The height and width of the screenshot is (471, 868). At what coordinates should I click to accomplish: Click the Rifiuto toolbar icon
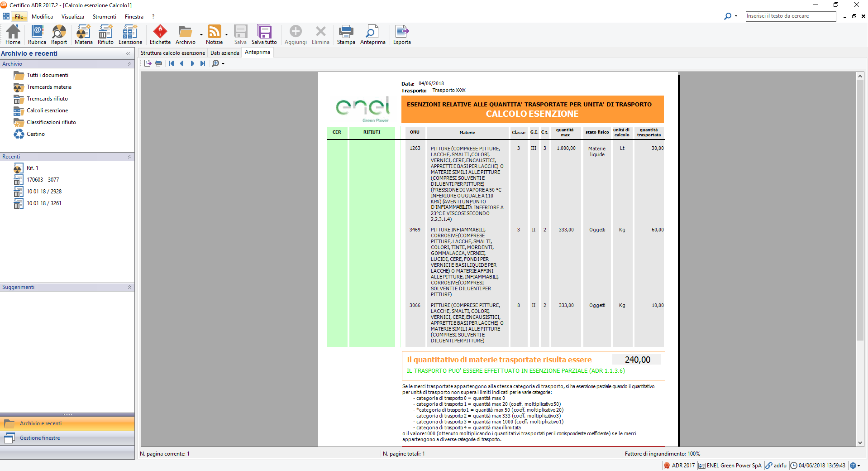pos(105,35)
